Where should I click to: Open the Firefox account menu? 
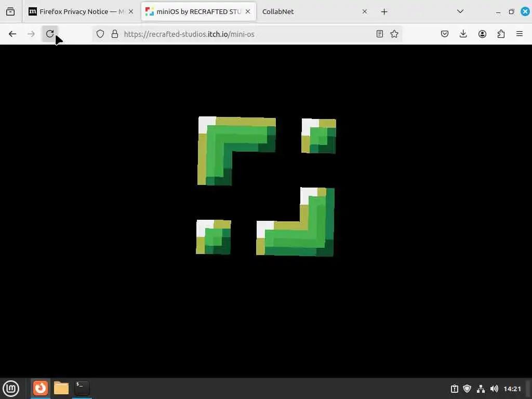pos(482,34)
